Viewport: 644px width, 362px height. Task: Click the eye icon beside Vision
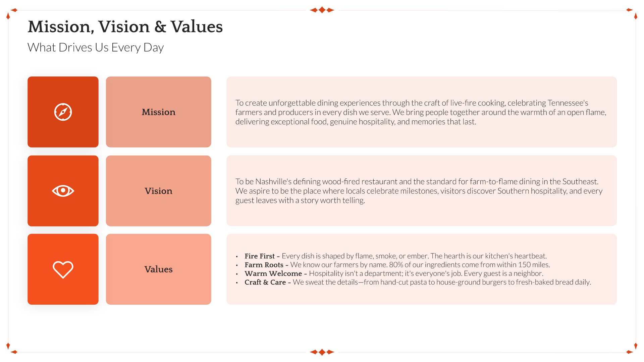coord(63,191)
